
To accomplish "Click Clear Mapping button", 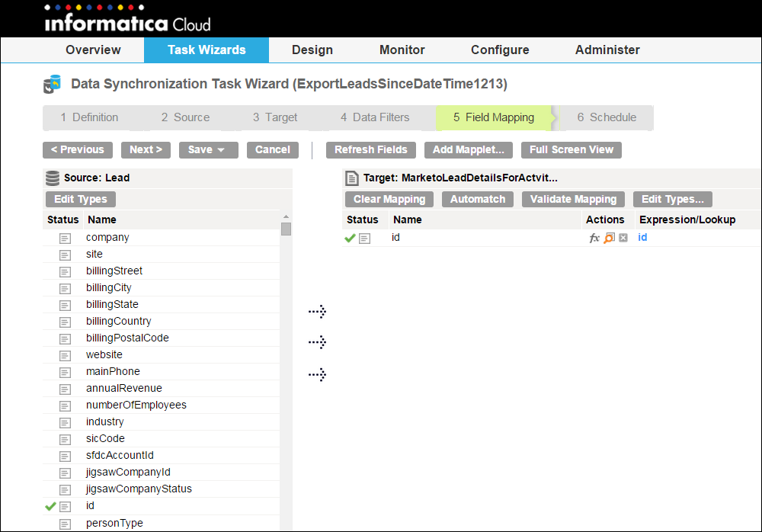I will point(389,200).
